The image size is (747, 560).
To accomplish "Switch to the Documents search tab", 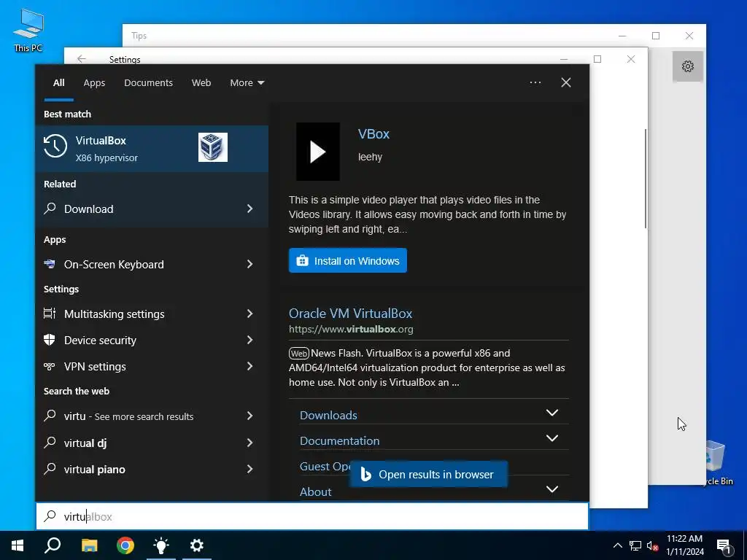I will [x=148, y=83].
